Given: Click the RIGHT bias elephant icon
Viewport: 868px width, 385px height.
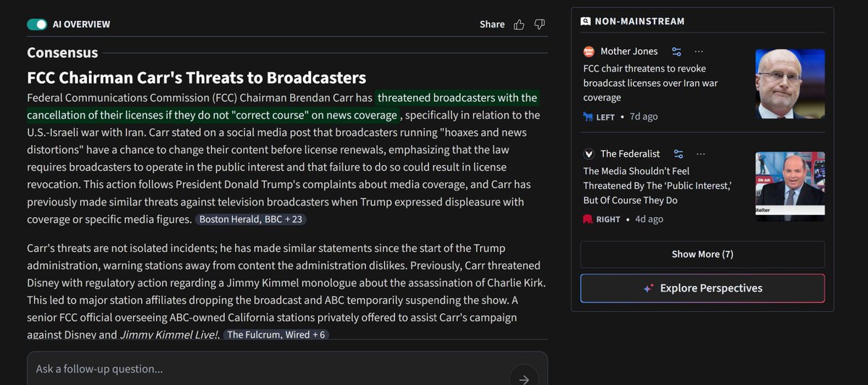Looking at the screenshot, I should [x=588, y=219].
